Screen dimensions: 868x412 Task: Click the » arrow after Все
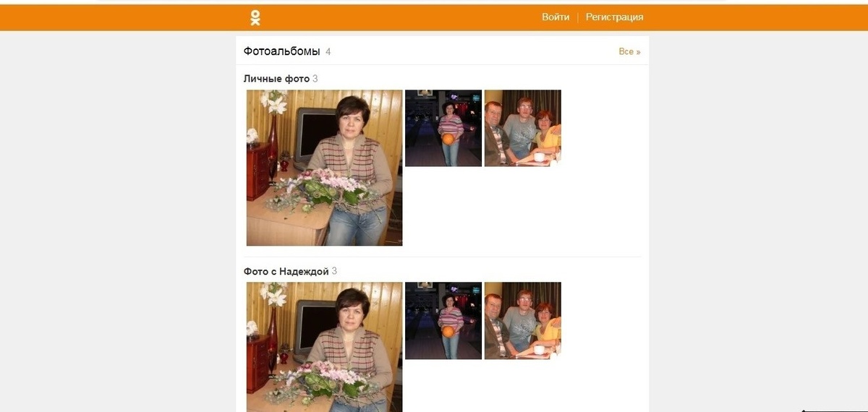(x=638, y=52)
